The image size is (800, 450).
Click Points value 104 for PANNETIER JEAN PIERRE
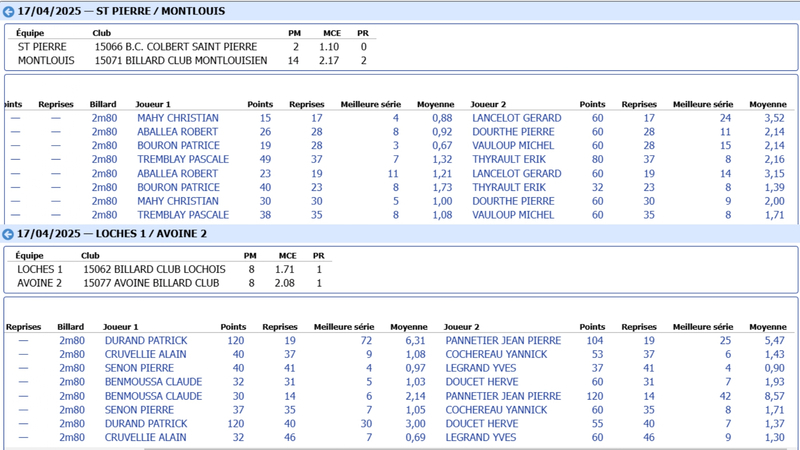pos(595,340)
